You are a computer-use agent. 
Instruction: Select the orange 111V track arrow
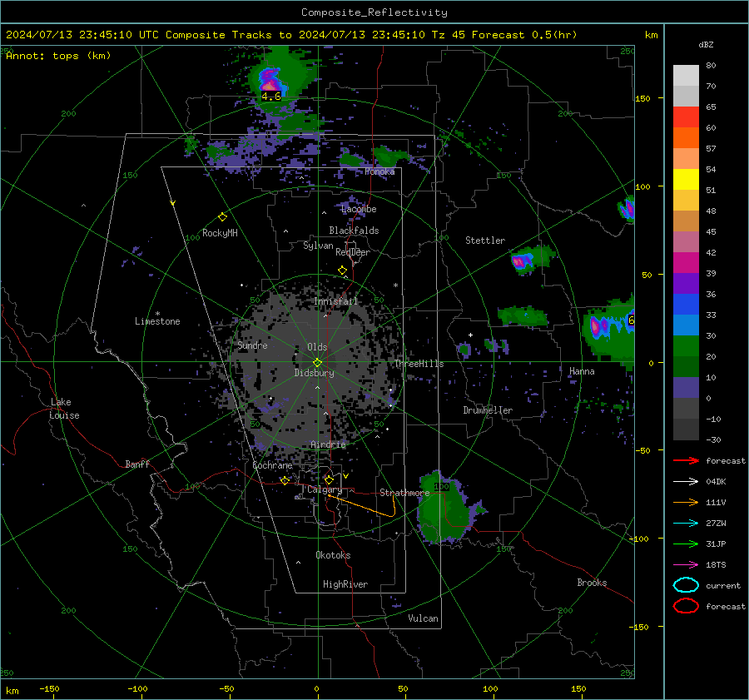[686, 502]
